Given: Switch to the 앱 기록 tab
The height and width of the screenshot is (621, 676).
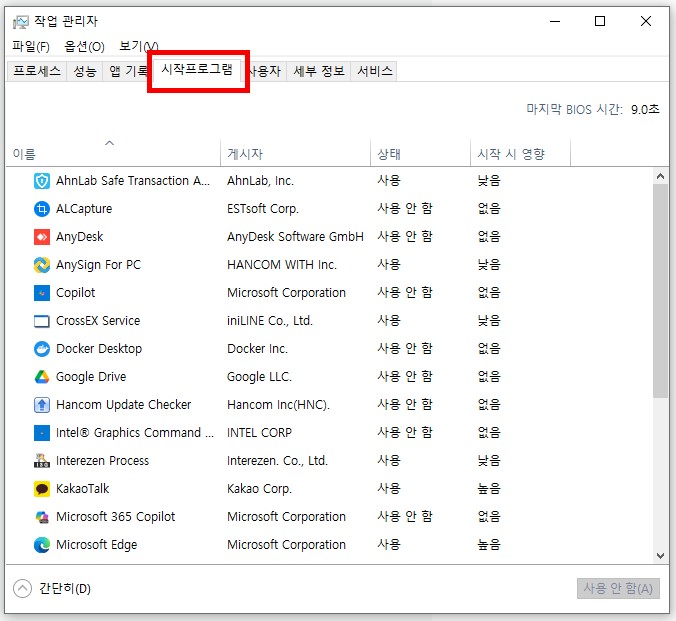Looking at the screenshot, I should [126, 71].
